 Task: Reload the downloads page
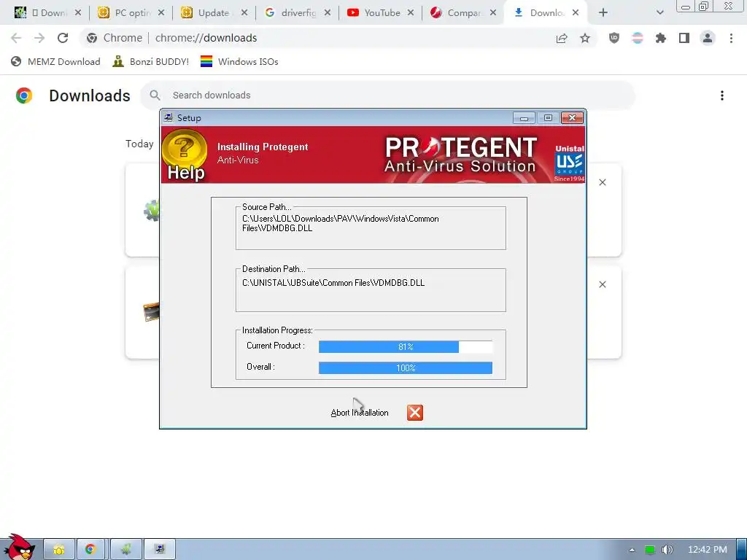coord(63,38)
